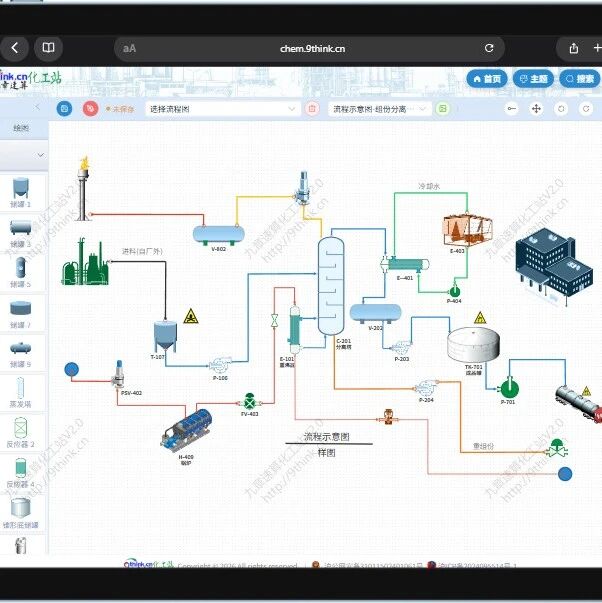Open the 流程示意图-组份分离 dropdown
Viewport: 602px width, 603px height.
[380, 109]
